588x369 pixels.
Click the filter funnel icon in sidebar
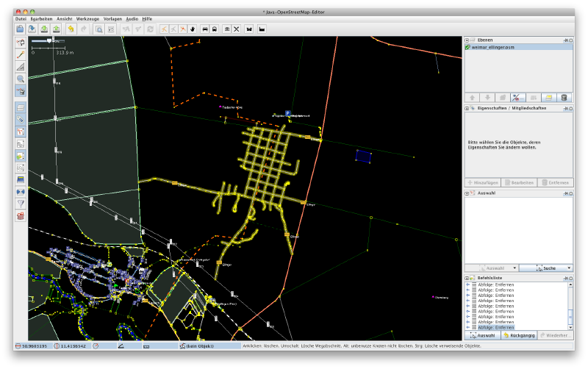pyautogui.click(x=21, y=204)
